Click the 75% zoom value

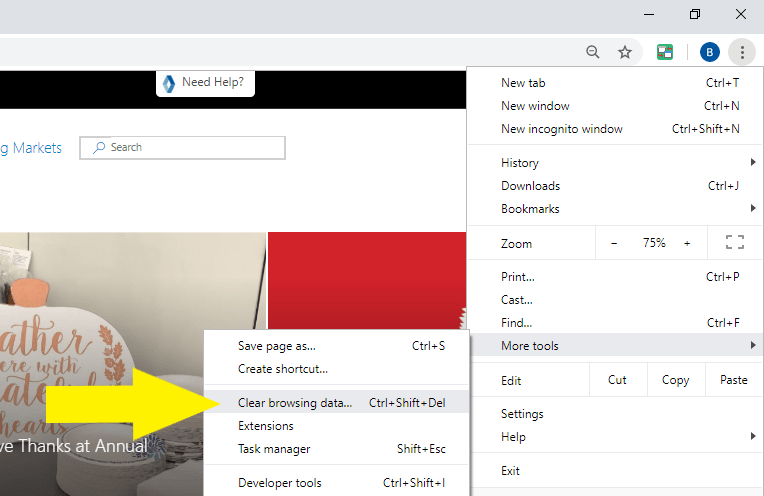[654, 243]
